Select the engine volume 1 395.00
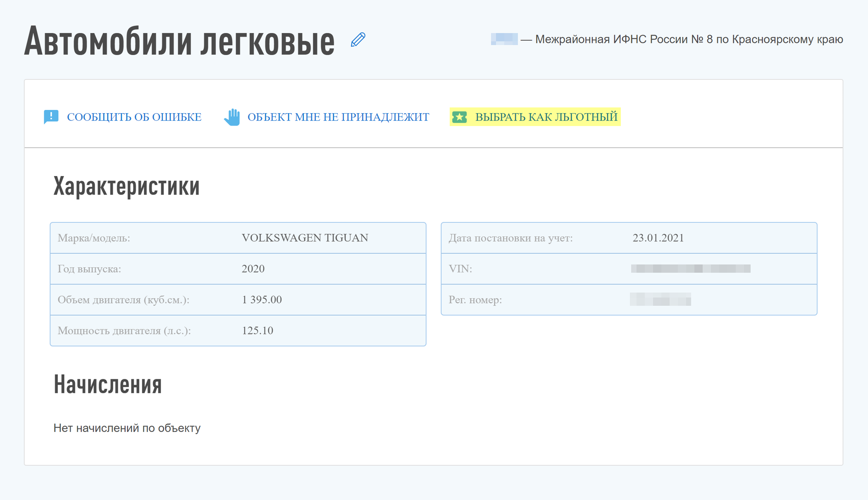Image resolution: width=868 pixels, height=500 pixels. pos(262,300)
